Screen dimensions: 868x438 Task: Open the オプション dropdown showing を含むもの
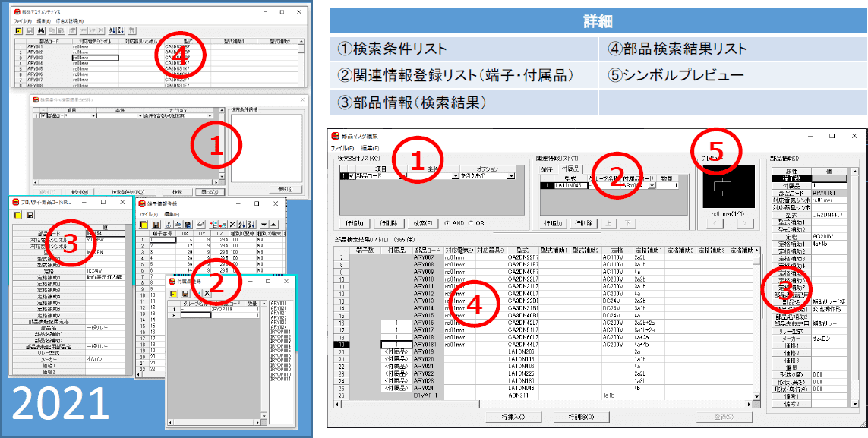tap(512, 176)
